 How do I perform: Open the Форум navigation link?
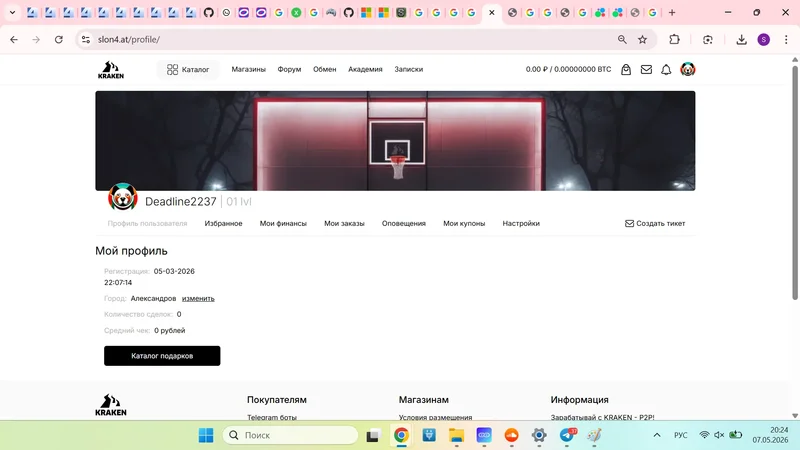tap(289, 69)
